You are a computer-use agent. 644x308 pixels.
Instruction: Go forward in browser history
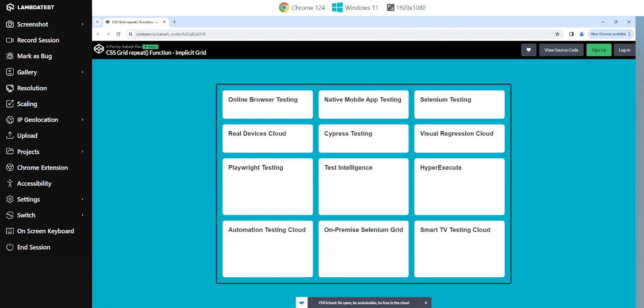pos(108,34)
